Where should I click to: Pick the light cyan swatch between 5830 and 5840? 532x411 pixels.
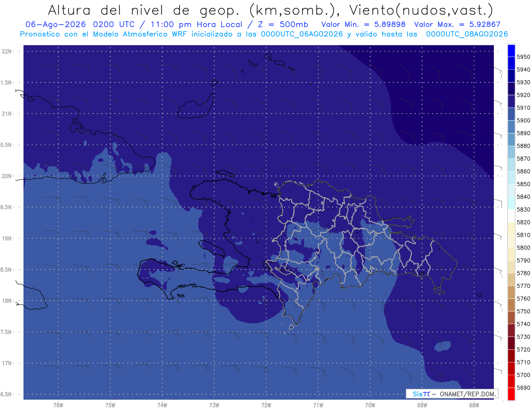(x=511, y=203)
